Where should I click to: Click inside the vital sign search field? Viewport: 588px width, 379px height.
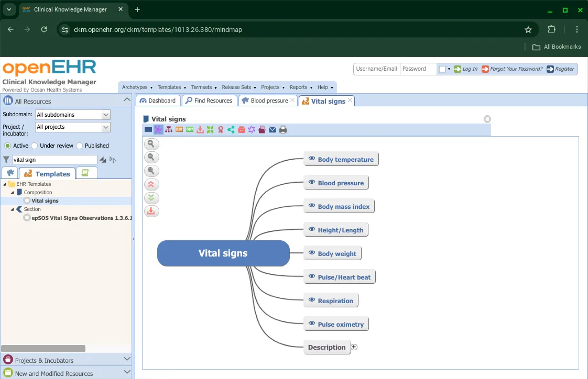pos(55,159)
